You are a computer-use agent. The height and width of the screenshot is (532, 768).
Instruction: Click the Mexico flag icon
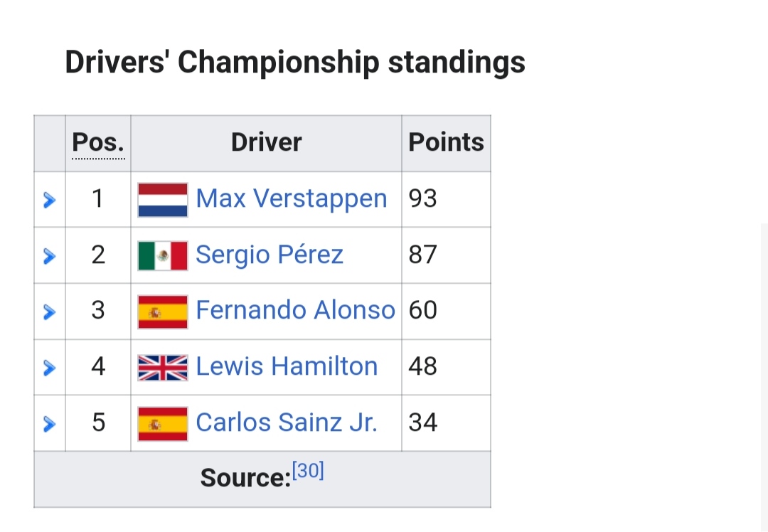163,255
